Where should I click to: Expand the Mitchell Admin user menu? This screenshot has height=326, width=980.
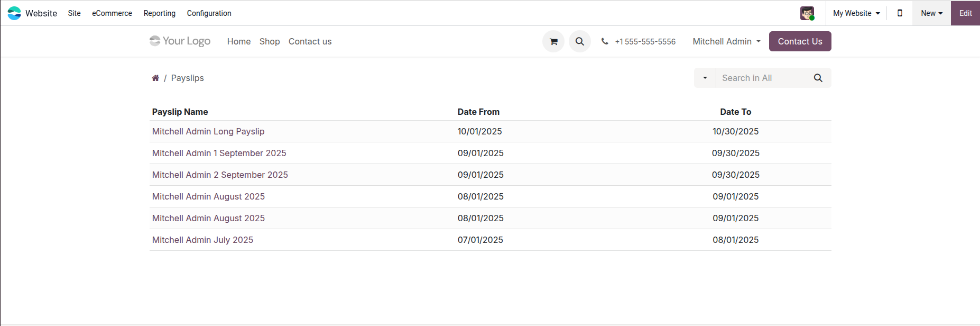click(x=726, y=41)
